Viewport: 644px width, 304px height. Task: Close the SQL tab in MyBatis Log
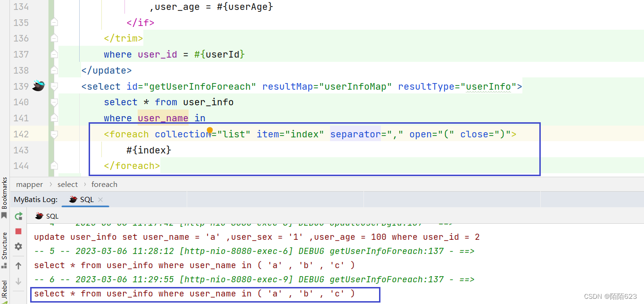pos(100,200)
